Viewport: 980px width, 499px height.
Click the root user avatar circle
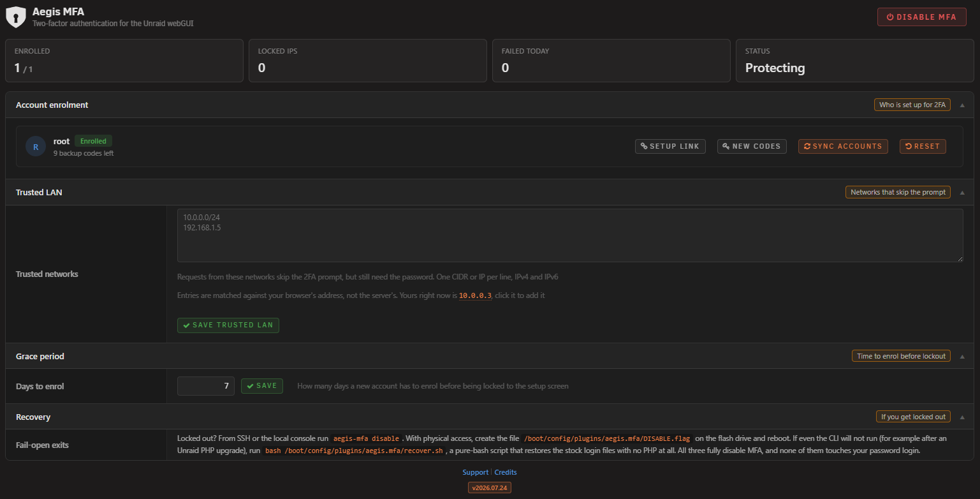36,146
